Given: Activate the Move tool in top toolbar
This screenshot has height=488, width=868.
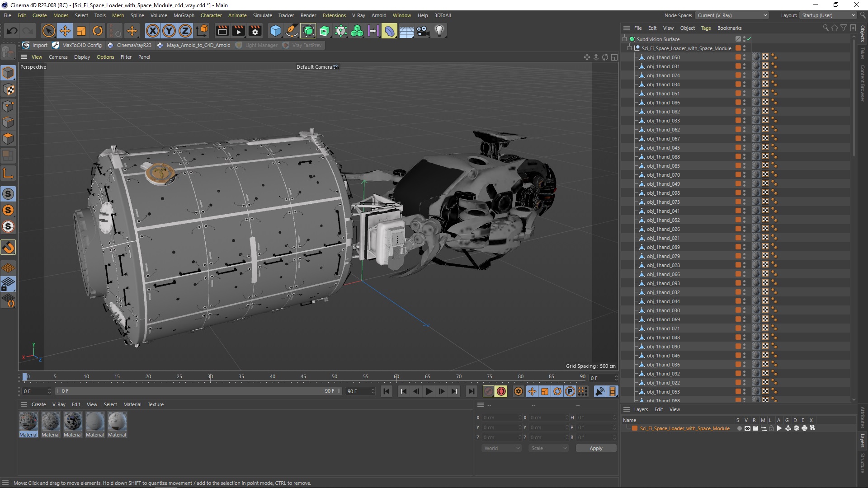Looking at the screenshot, I should coord(65,31).
